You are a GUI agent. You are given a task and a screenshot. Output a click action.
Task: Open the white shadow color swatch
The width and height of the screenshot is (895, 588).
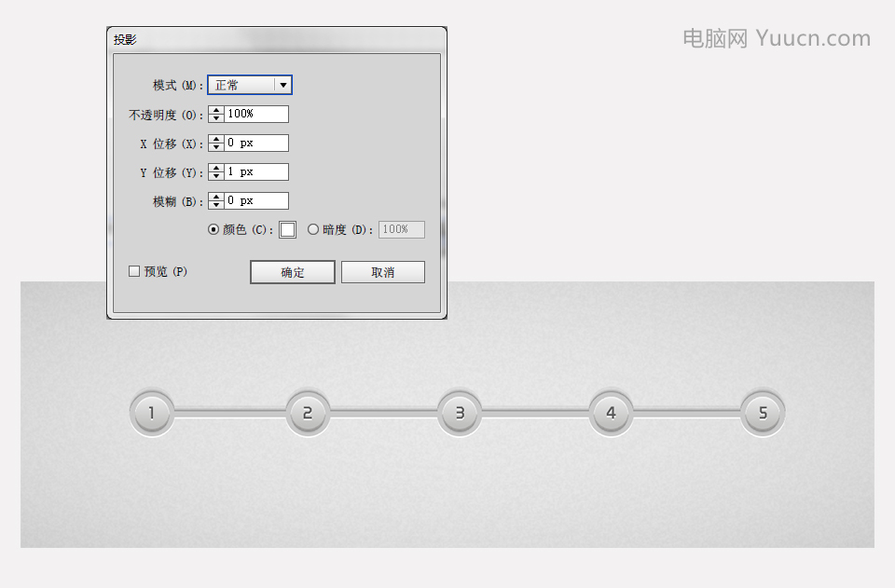(x=287, y=230)
